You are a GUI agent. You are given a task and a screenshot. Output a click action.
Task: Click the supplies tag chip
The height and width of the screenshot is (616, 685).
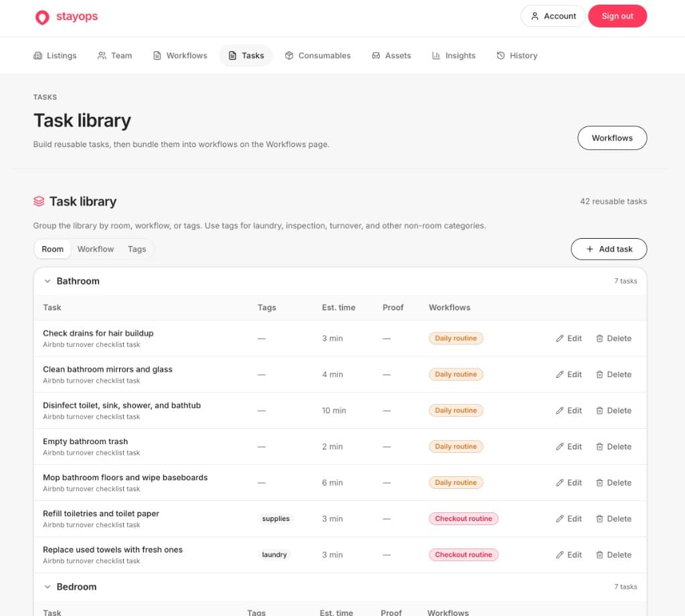click(276, 518)
